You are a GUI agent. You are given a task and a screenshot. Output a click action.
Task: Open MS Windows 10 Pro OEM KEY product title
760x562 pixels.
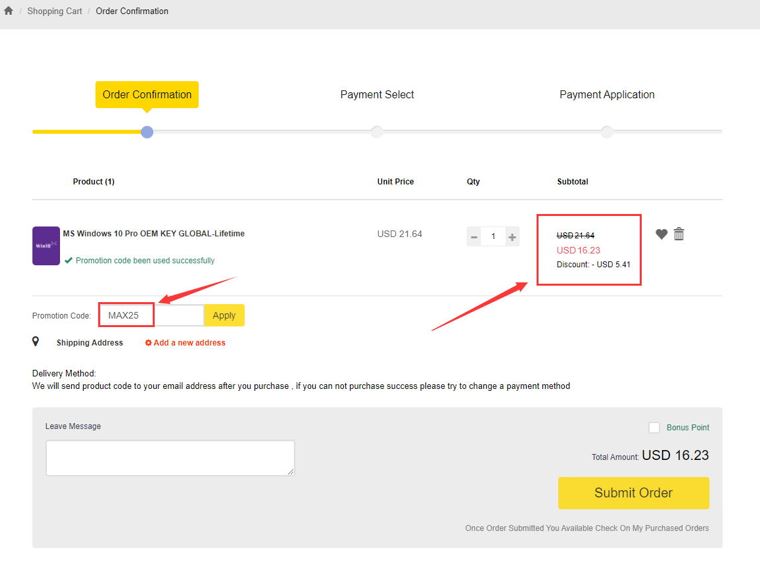(x=154, y=233)
